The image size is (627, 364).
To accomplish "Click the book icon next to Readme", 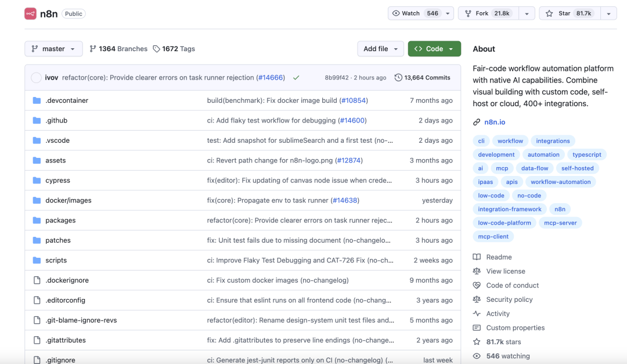I will pos(477,257).
